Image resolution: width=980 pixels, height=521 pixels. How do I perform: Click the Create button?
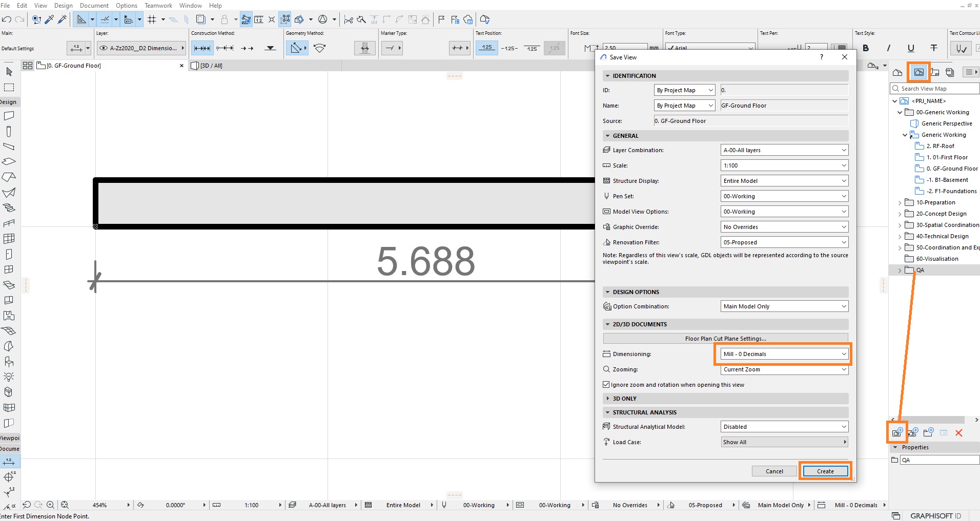[x=825, y=471]
